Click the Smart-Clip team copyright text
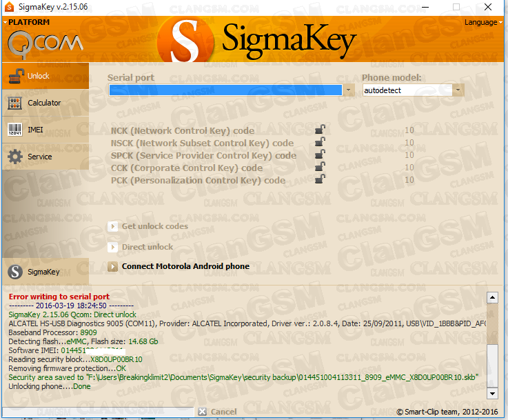 [x=447, y=412]
